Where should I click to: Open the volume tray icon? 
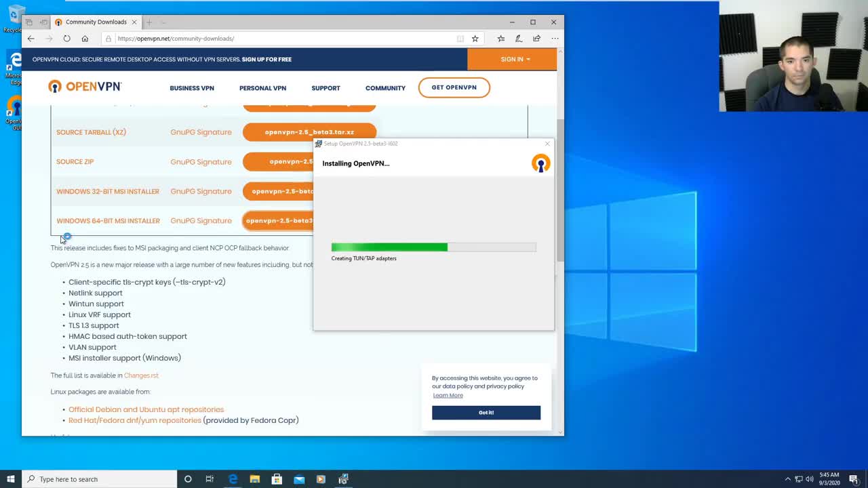pos(810,479)
